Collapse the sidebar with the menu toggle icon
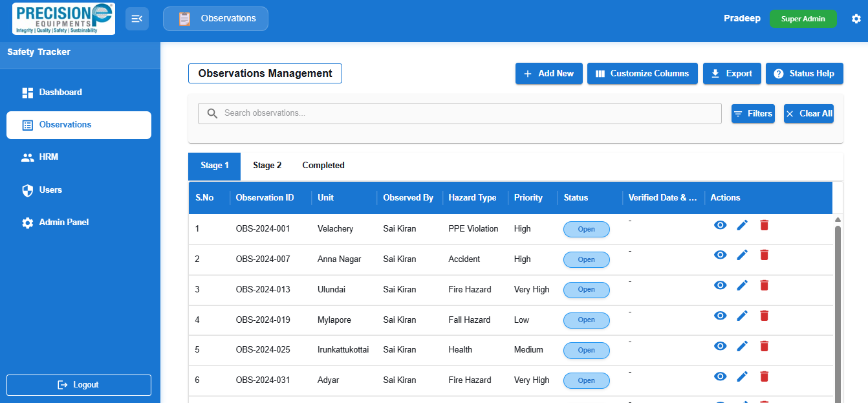The width and height of the screenshot is (868, 403). coord(137,19)
